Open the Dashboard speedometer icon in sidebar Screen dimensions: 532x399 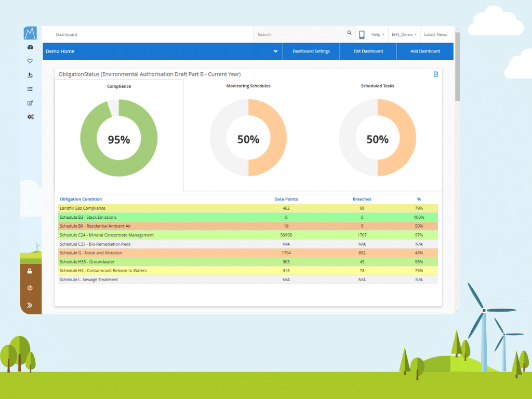30,47
